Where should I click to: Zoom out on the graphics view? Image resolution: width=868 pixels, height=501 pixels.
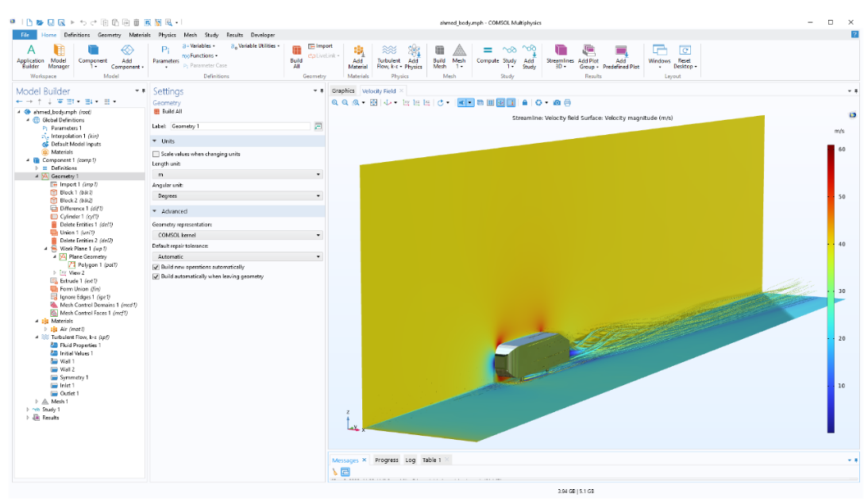[x=345, y=102]
